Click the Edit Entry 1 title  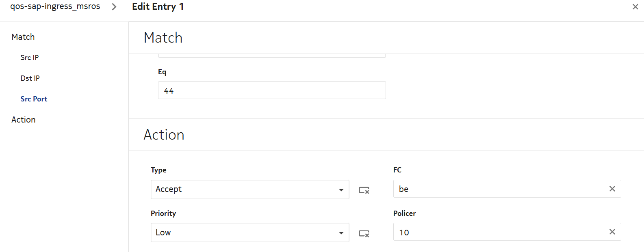158,6
